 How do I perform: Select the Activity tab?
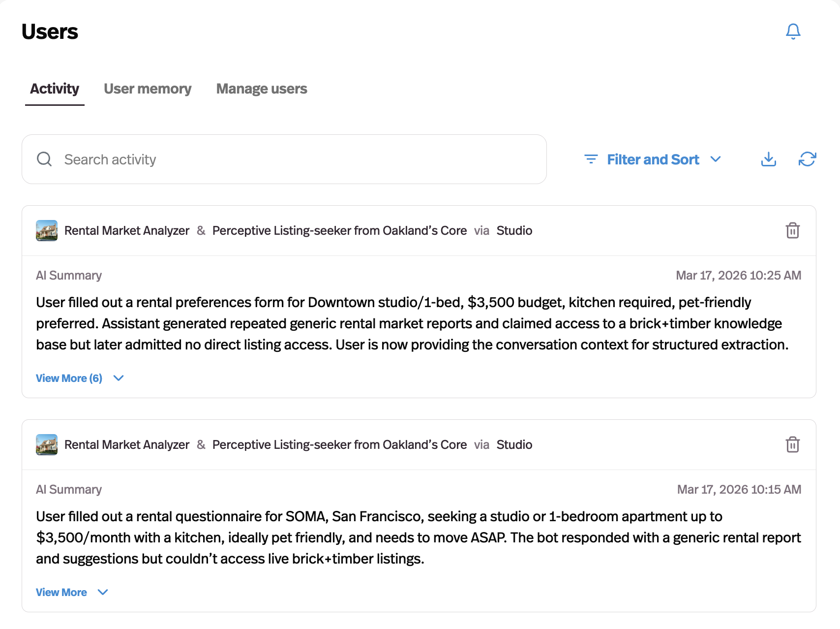pyautogui.click(x=54, y=89)
